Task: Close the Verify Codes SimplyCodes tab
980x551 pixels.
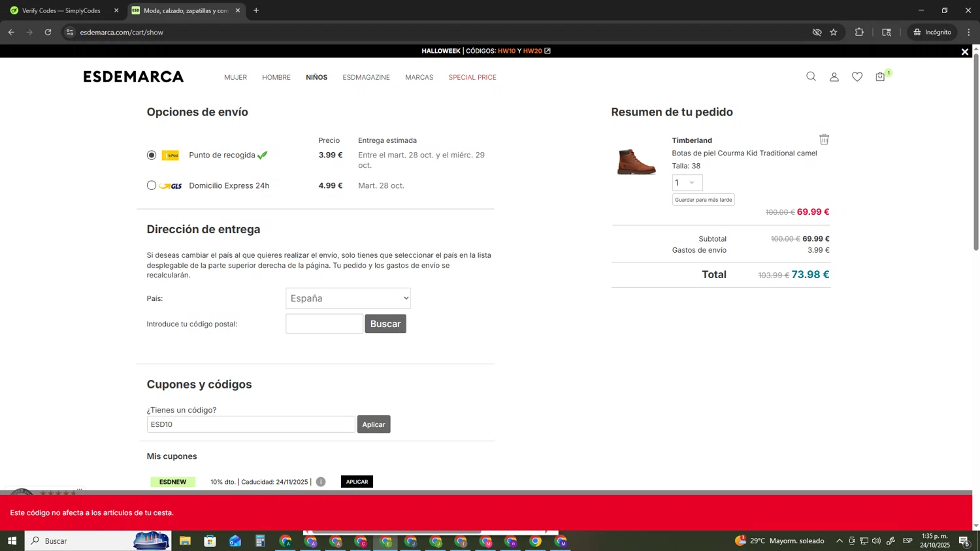Action: [116, 10]
